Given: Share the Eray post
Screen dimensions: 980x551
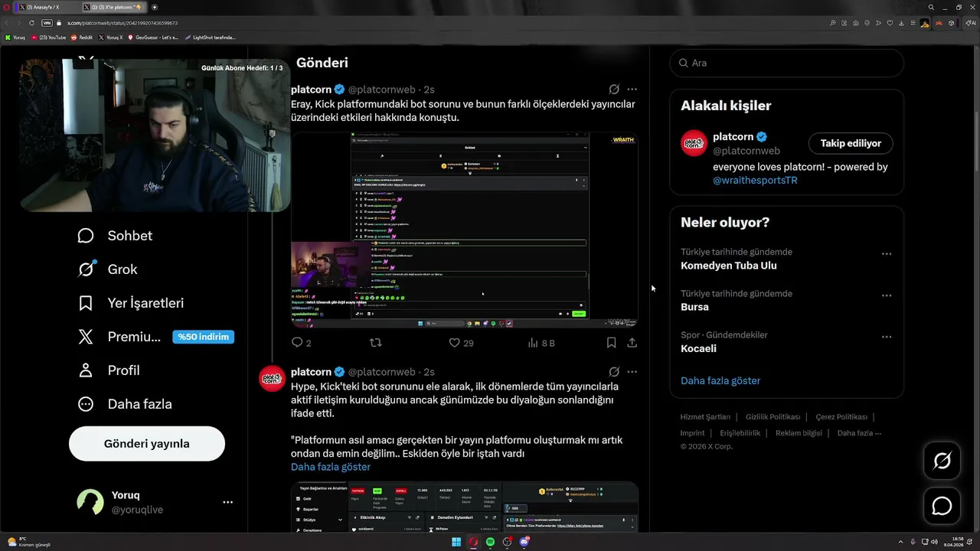Looking at the screenshot, I should 632,343.
